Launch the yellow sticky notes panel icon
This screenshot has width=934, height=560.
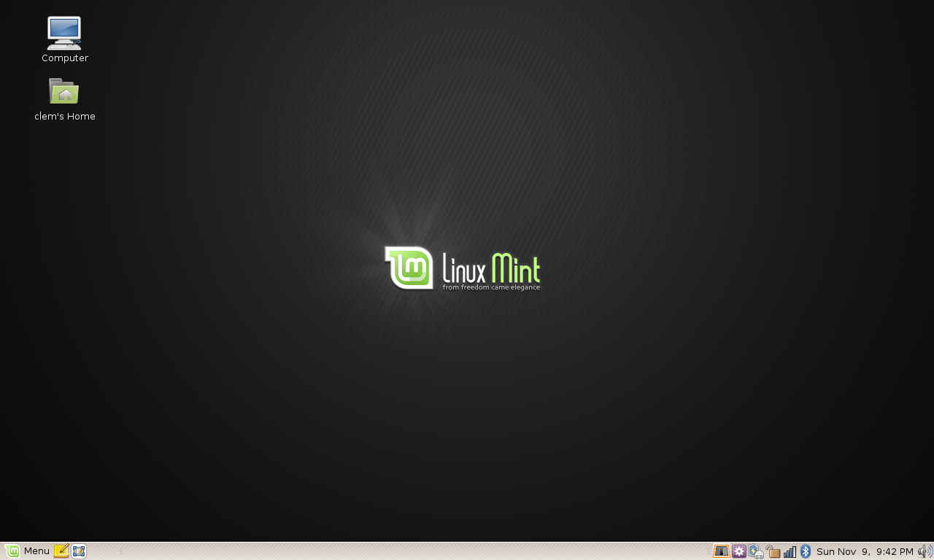tap(61, 551)
